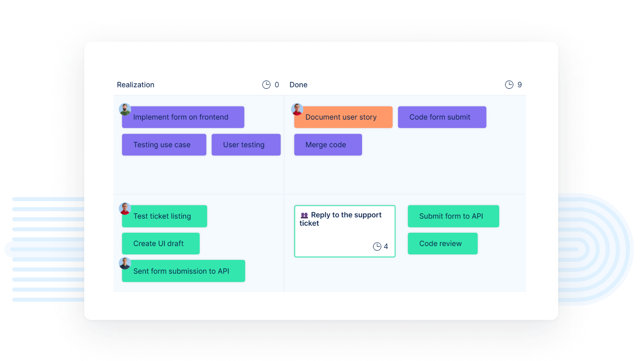Click clock icon inside Reply support ticket card
Screen dimensions: 644x361
pyautogui.click(x=377, y=246)
